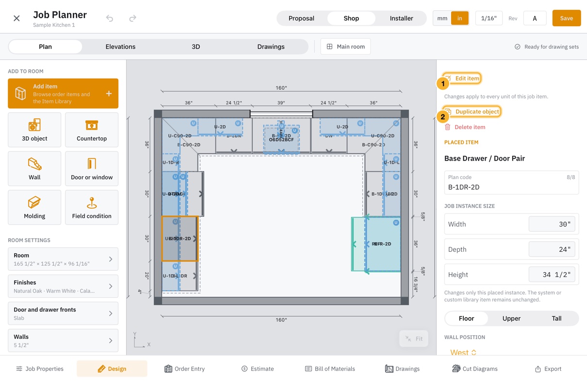The height and width of the screenshot is (392, 587).
Task: Redo the last undone change
Action: [132, 18]
